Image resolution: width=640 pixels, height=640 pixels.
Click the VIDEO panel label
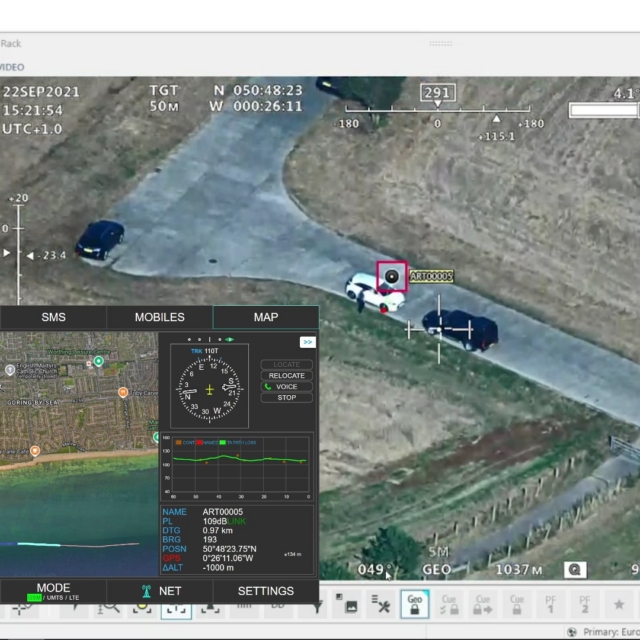11,67
